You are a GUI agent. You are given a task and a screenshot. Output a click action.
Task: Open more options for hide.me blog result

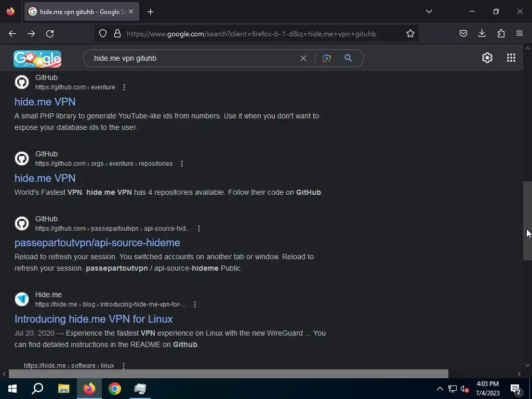[195, 304]
